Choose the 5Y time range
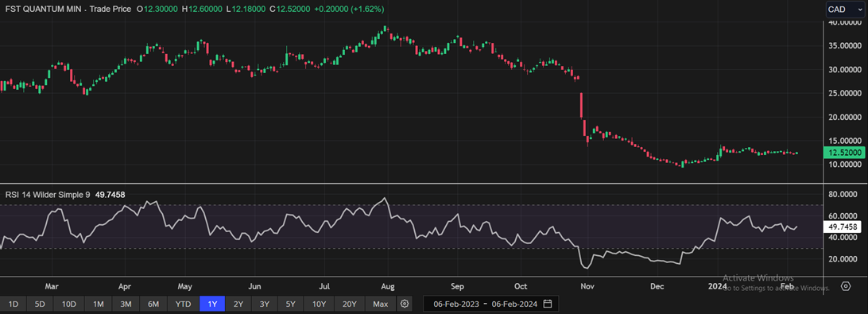 click(x=291, y=304)
